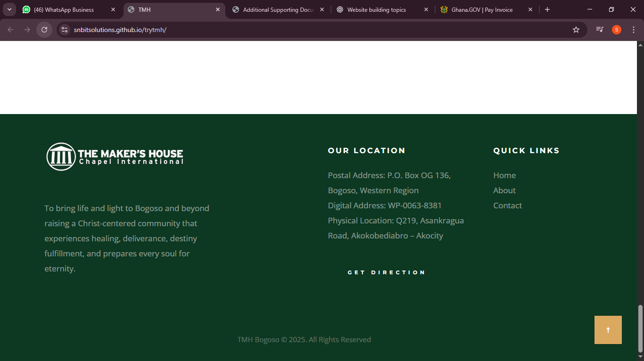Go to Home quick link
Screen dimensions: 644x361
504,175
